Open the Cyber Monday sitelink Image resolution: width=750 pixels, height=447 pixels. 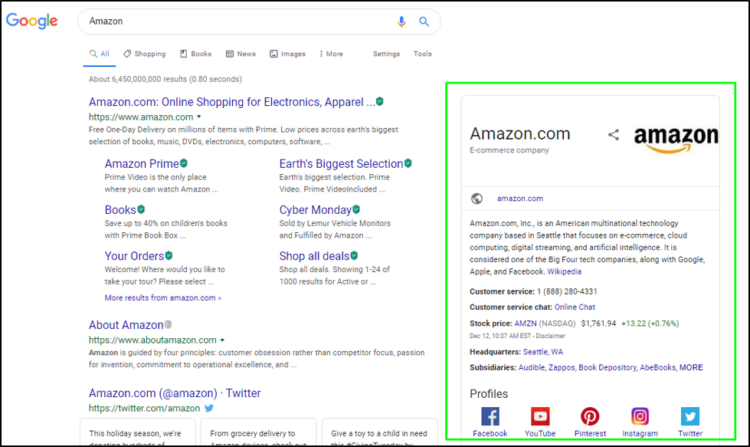(x=315, y=210)
